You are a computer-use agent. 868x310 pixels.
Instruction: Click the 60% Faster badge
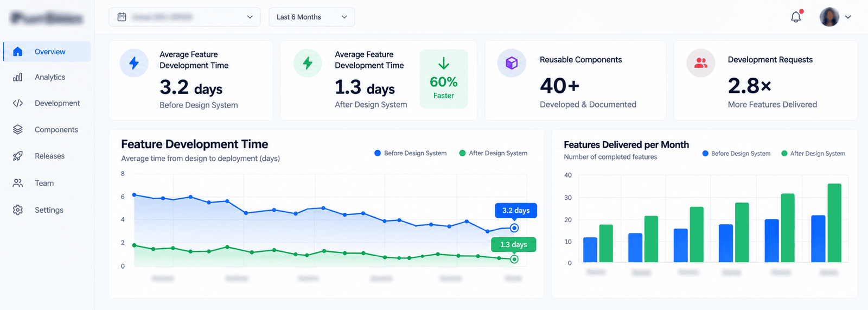(444, 79)
